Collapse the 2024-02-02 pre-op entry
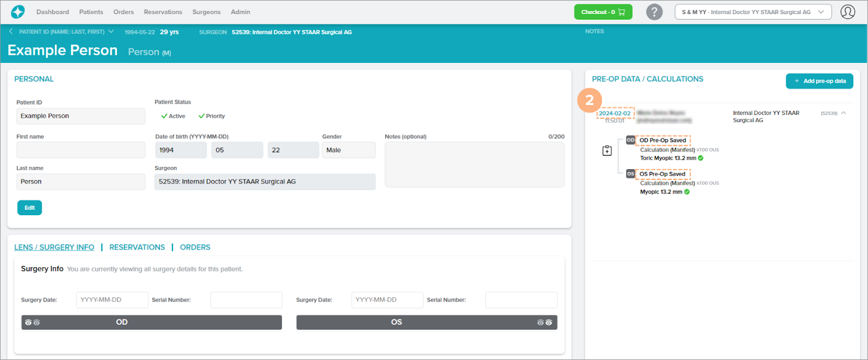Image resolution: width=868 pixels, height=360 pixels. pos(844,113)
